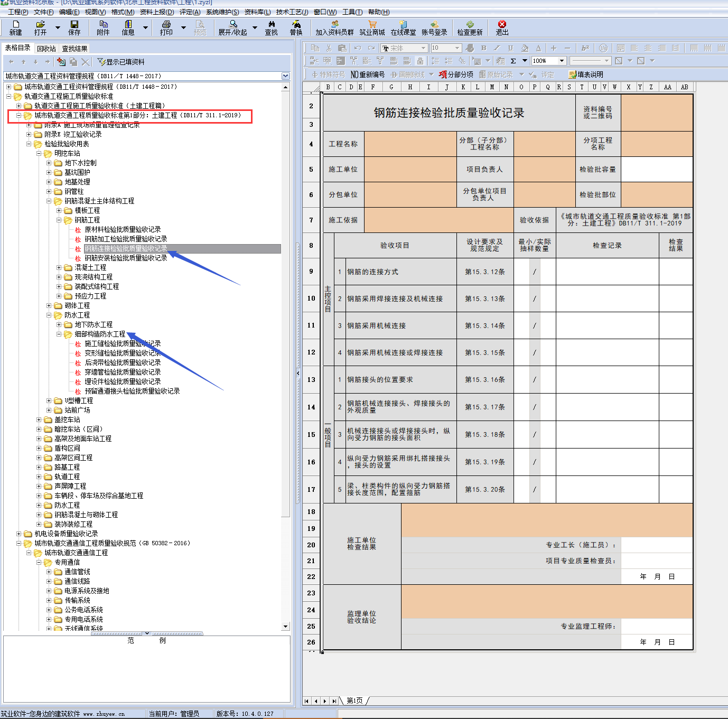Click the paste clipboard icon
The width and height of the screenshot is (728, 719).
(x=342, y=48)
